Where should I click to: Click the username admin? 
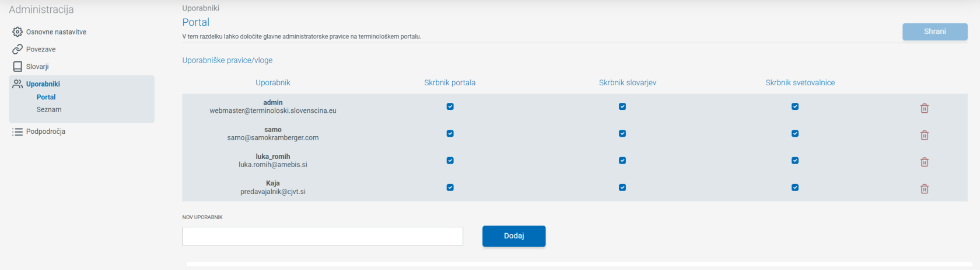coord(273,102)
